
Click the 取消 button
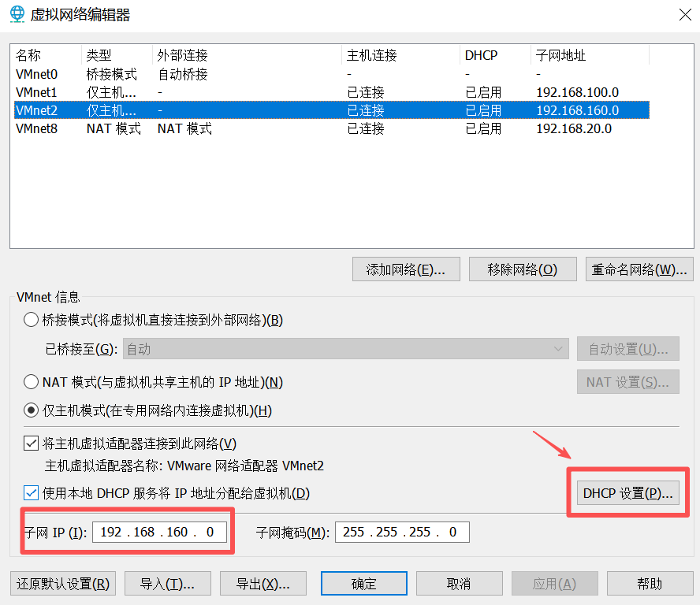(460, 584)
